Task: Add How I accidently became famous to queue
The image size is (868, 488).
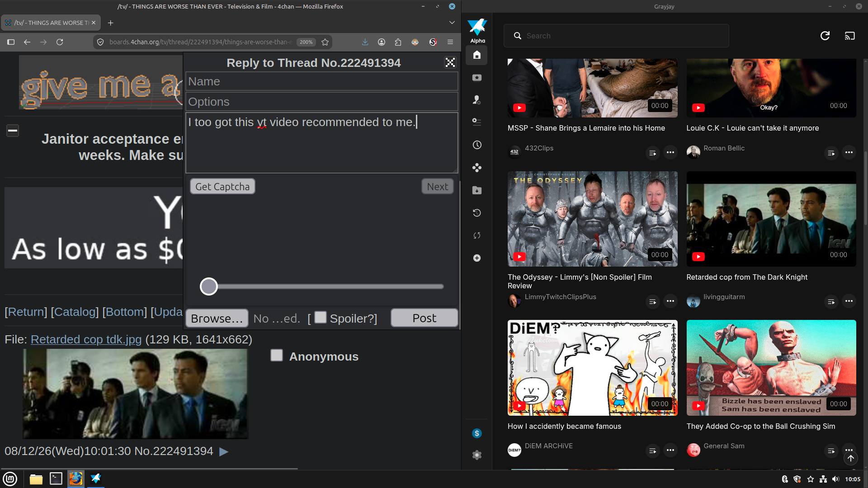Action: (652, 450)
